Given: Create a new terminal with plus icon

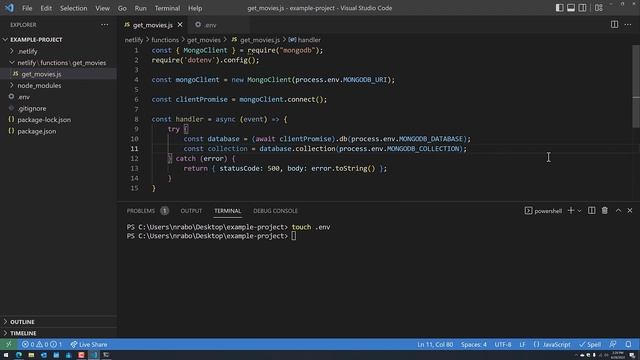Looking at the screenshot, I should tap(571, 211).
